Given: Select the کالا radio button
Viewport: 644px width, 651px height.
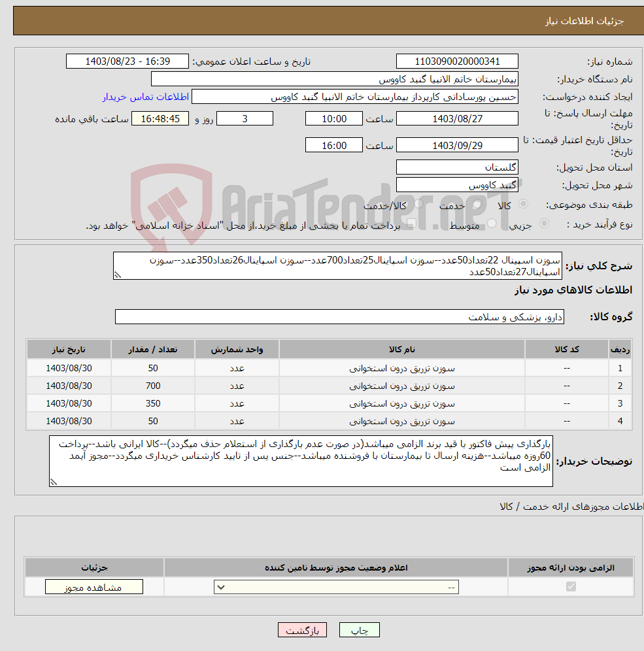Looking at the screenshot, I should [x=523, y=204].
